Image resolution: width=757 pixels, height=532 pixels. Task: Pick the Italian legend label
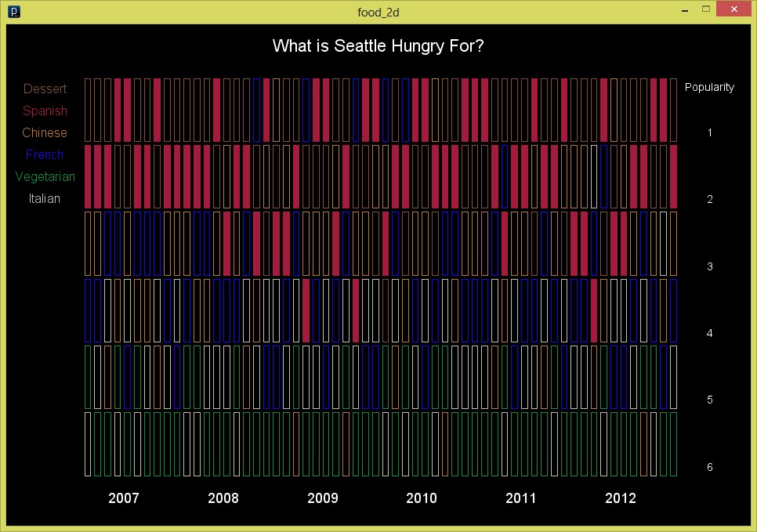pyautogui.click(x=45, y=199)
